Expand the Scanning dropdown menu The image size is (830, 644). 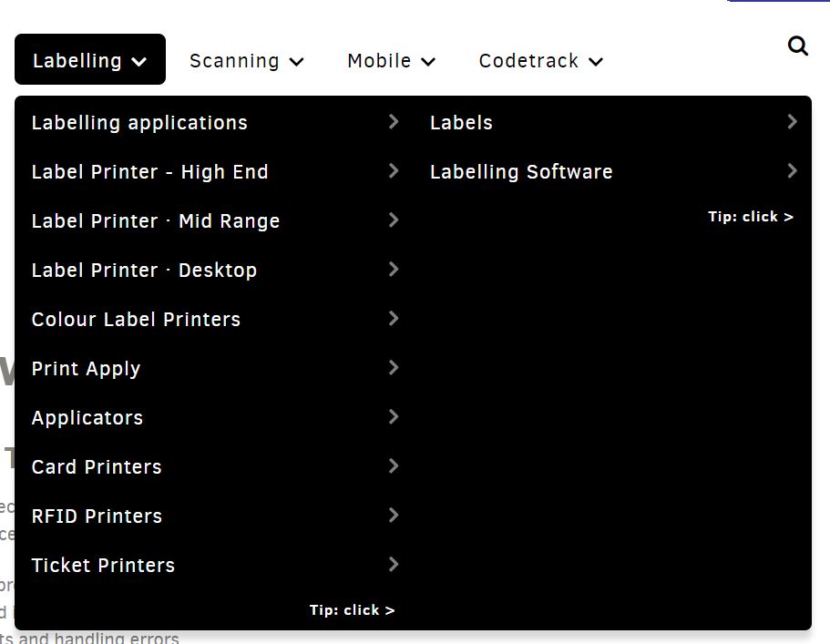click(x=247, y=61)
